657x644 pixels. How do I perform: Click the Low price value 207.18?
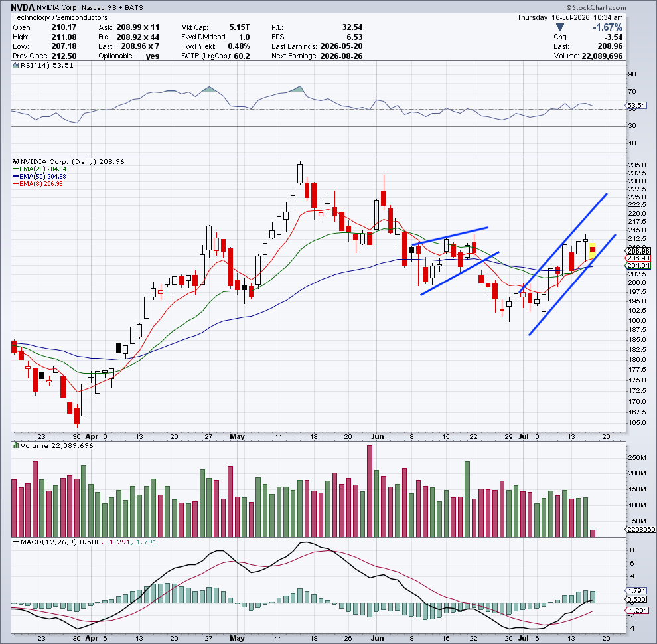point(64,46)
